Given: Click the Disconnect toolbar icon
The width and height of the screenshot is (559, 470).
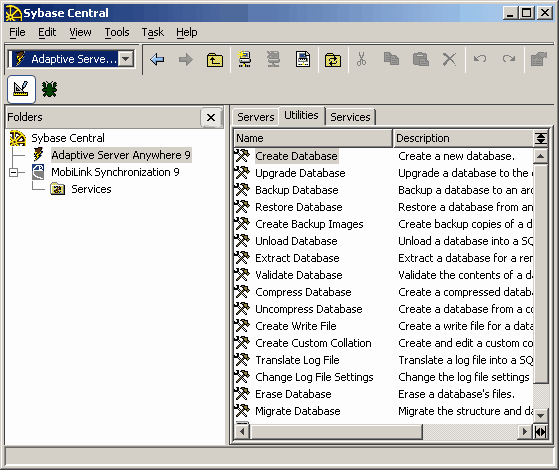Looking at the screenshot, I should [273, 59].
